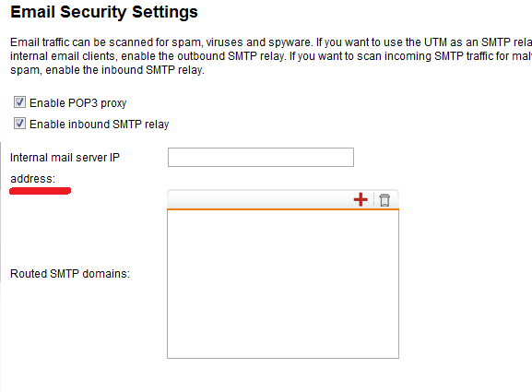Click the dotted separator beside the trash icon
This screenshot has width=532, height=392.
373,199
